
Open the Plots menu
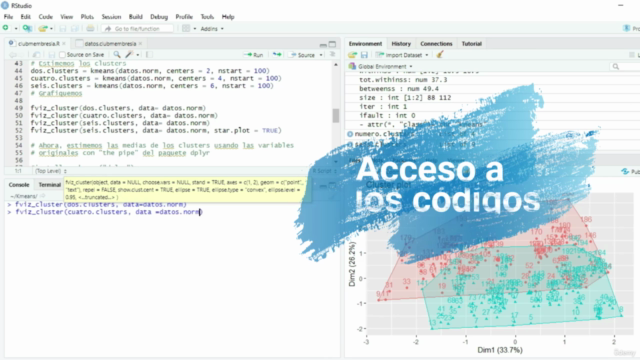[87, 17]
